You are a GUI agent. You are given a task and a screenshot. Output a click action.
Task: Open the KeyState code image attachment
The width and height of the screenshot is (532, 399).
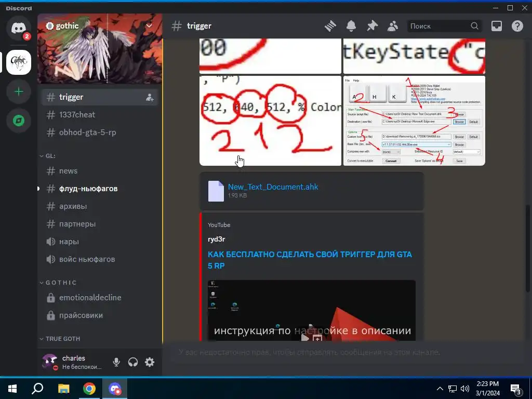[x=414, y=56]
